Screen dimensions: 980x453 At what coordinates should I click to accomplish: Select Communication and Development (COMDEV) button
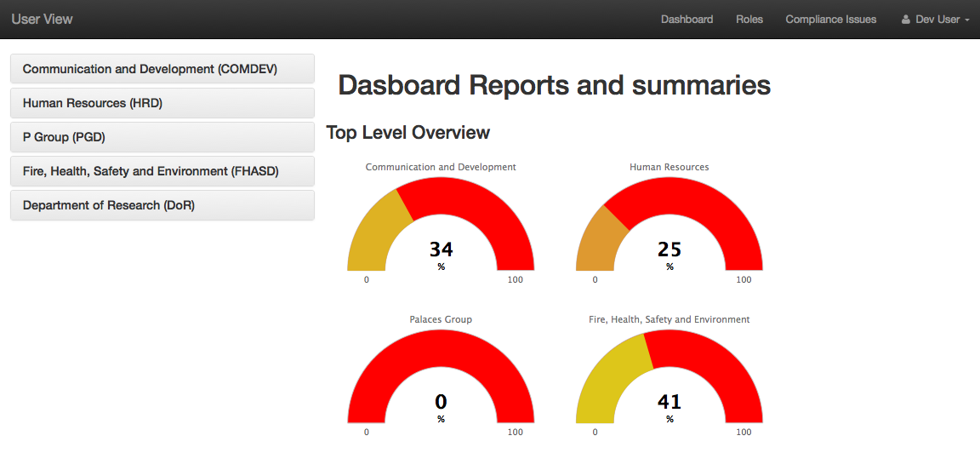(x=162, y=69)
